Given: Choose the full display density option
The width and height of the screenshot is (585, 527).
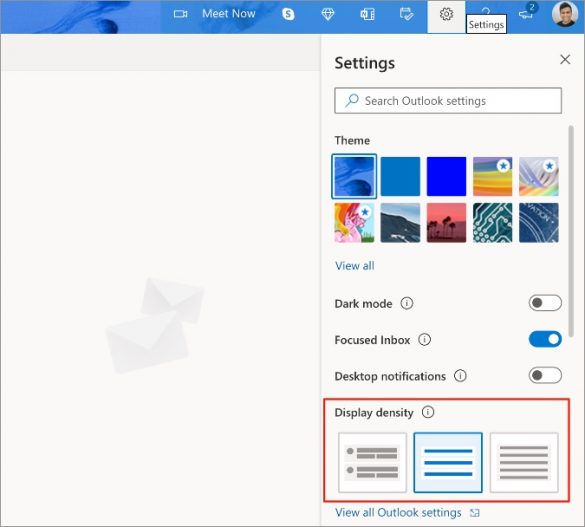Looking at the screenshot, I should 372,462.
